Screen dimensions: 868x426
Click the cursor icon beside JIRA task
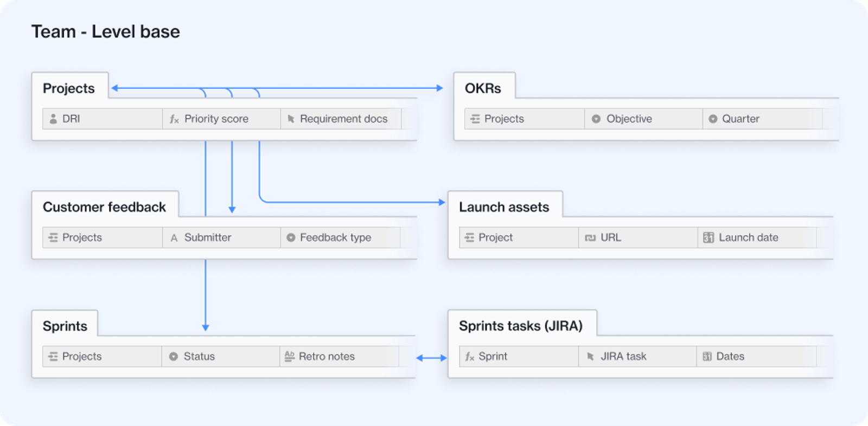(590, 357)
